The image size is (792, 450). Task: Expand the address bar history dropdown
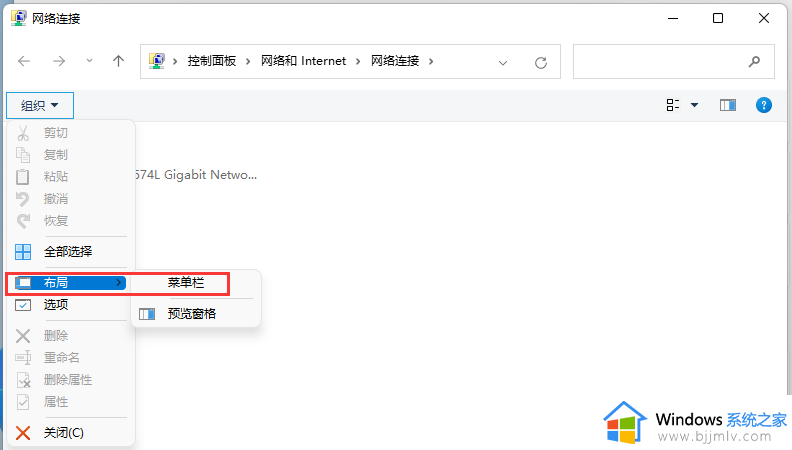[503, 62]
